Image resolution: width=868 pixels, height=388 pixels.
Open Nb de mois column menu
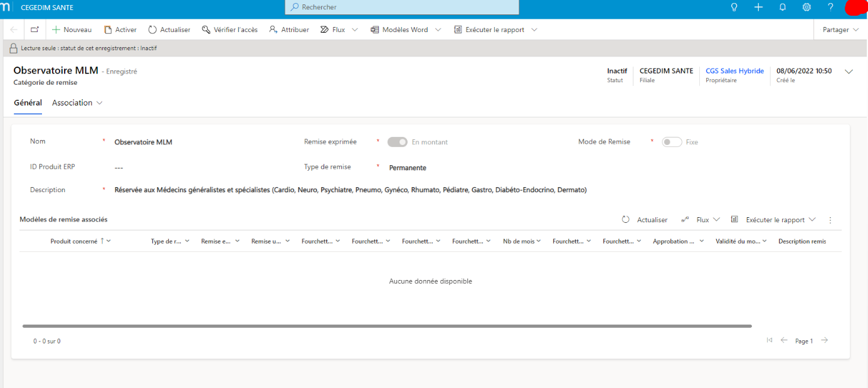tap(522, 241)
